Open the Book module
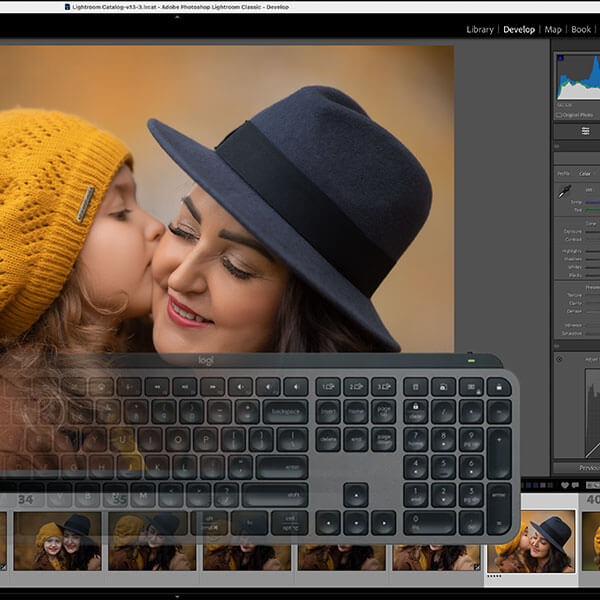600x600 pixels. (x=581, y=29)
